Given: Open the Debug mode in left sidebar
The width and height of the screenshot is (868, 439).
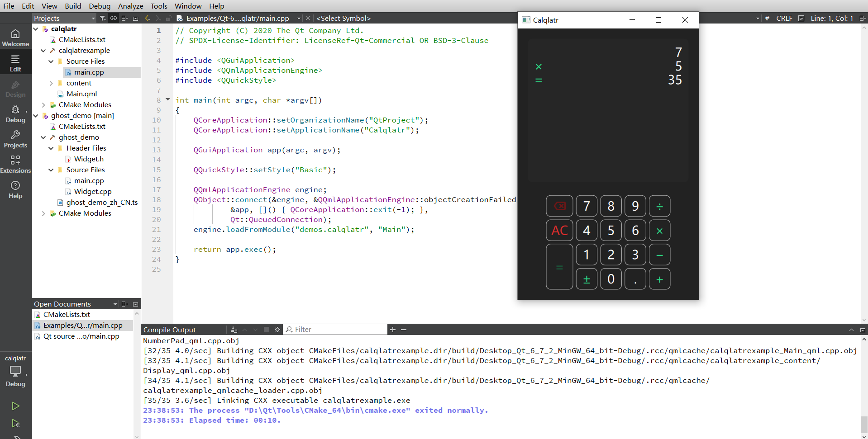Looking at the screenshot, I should 15,113.
